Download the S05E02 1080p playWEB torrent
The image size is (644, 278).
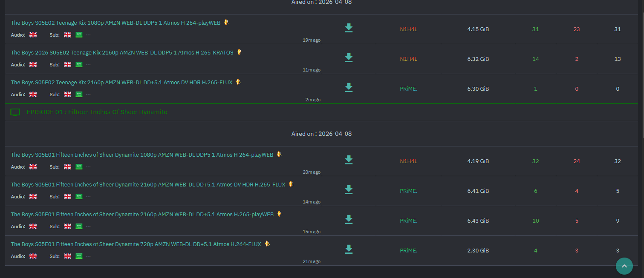(x=349, y=28)
